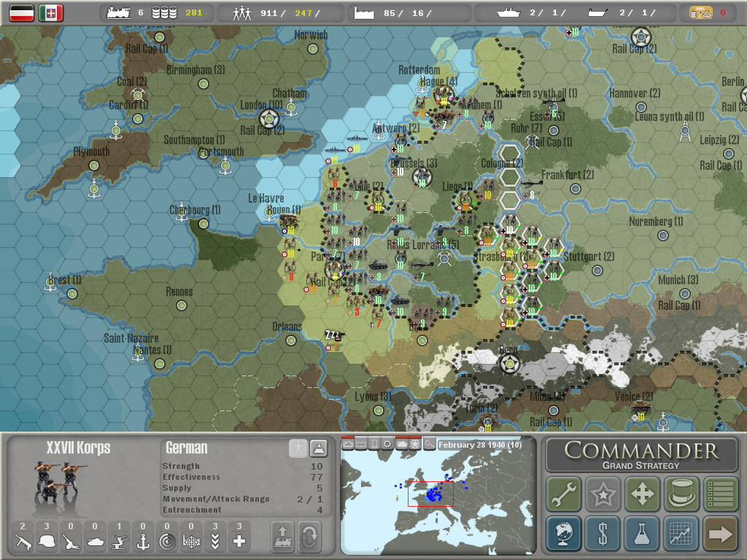Viewport: 747px width, 560px height.
Task: End turn with the arrow button
Action: click(720, 533)
